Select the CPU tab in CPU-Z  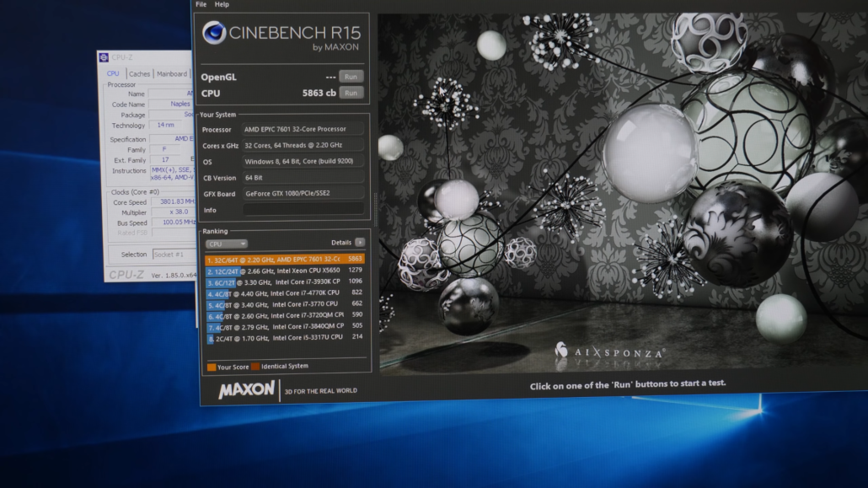pyautogui.click(x=113, y=74)
